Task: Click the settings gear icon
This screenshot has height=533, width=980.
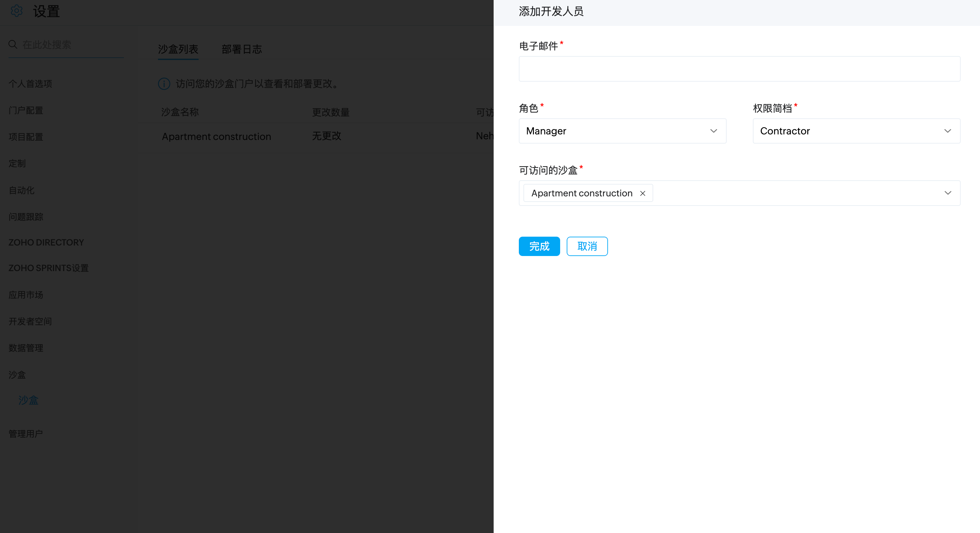Action: pyautogui.click(x=16, y=10)
